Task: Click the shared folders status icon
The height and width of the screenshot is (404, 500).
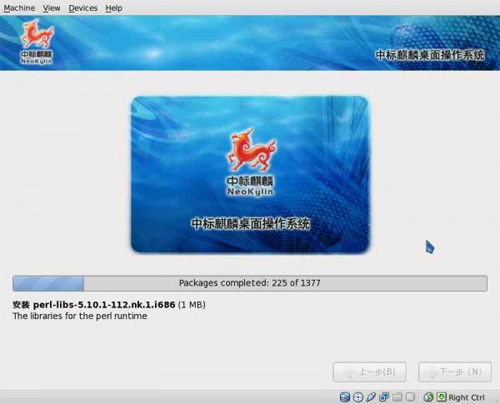Action: [397, 397]
